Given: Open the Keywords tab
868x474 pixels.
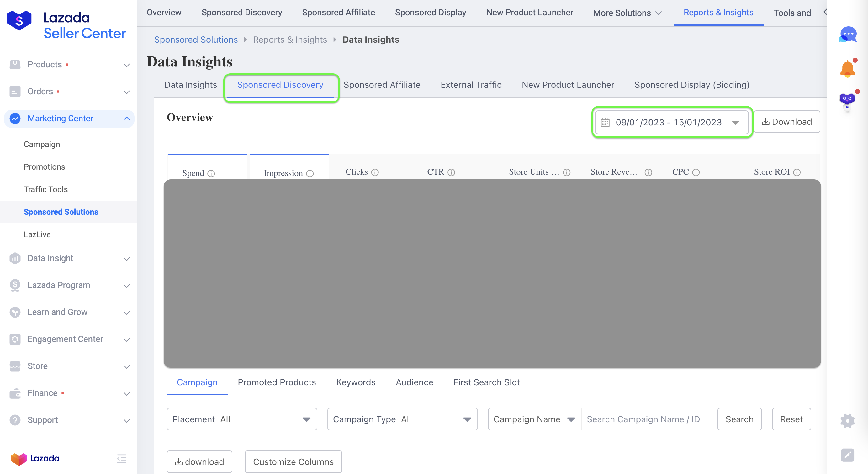Looking at the screenshot, I should coord(356,382).
